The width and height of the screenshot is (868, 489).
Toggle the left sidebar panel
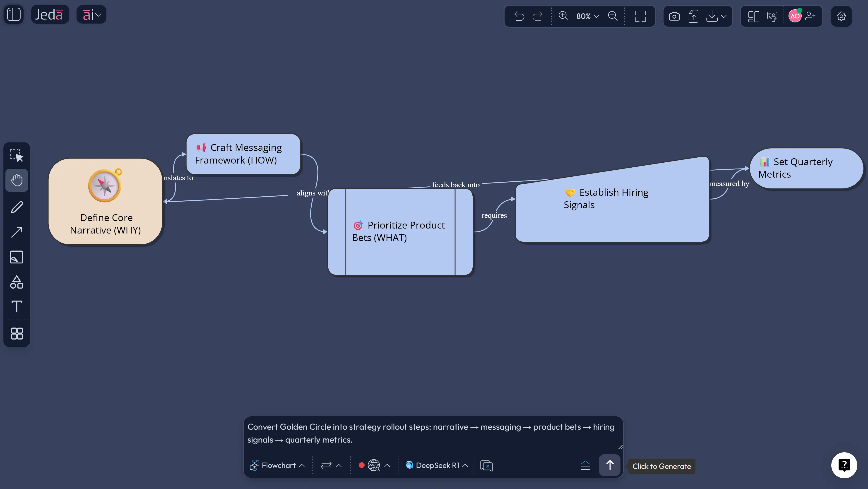(14, 14)
